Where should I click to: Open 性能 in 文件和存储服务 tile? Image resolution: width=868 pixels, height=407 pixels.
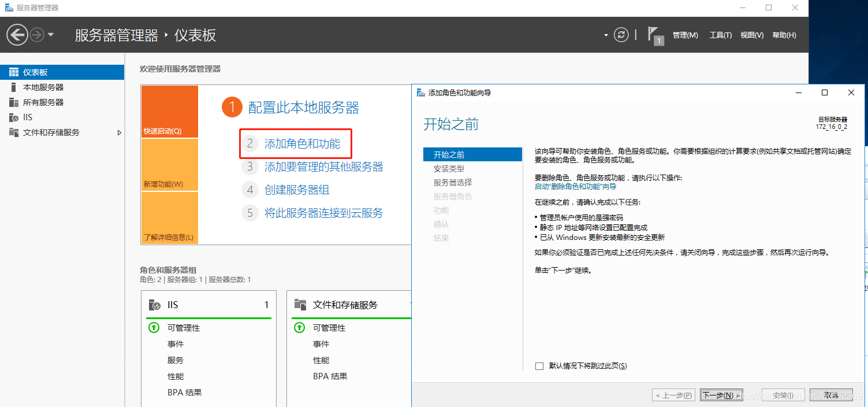coord(321,360)
